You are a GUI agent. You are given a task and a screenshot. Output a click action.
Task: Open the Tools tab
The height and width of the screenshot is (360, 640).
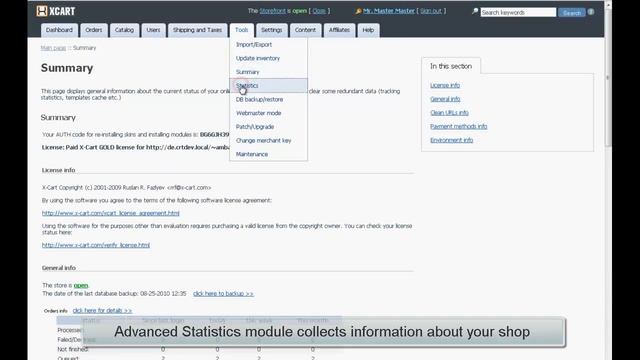click(241, 30)
